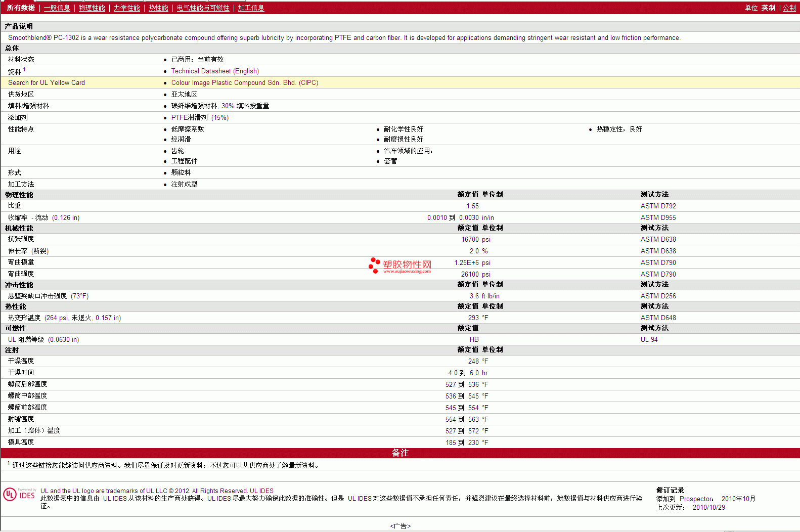Image resolution: width=800 pixels, height=532 pixels.
Task: Open the Colour Image Plastic Compound link
Action: (244, 83)
